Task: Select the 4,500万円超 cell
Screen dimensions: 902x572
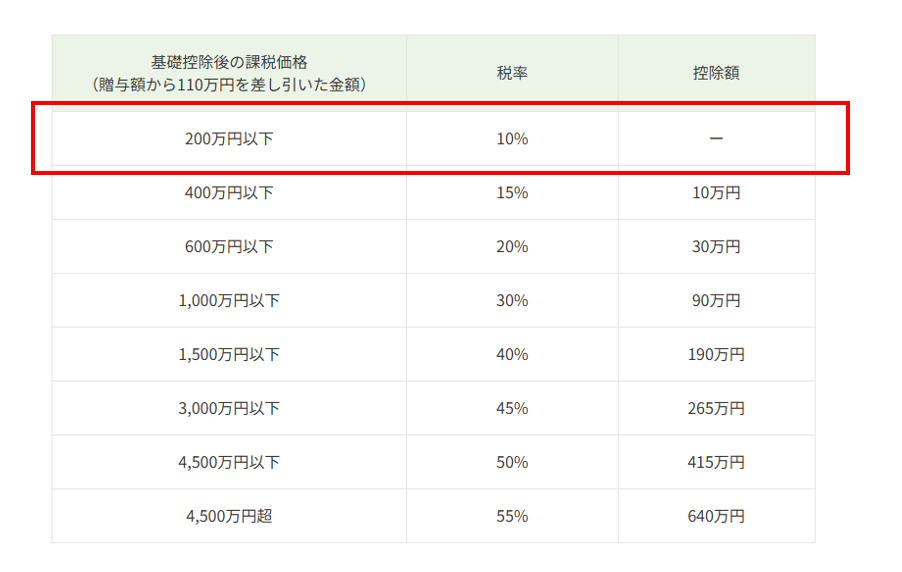Action: pyautogui.click(x=229, y=517)
